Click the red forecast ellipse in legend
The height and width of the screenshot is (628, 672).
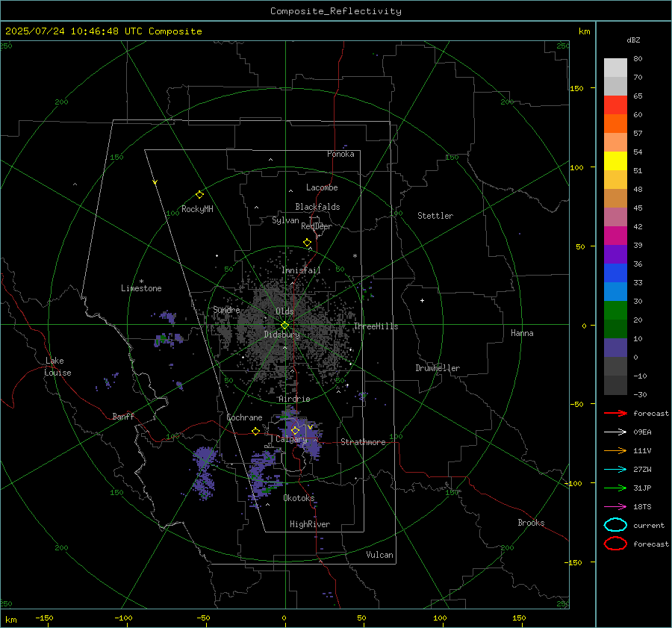click(x=615, y=544)
